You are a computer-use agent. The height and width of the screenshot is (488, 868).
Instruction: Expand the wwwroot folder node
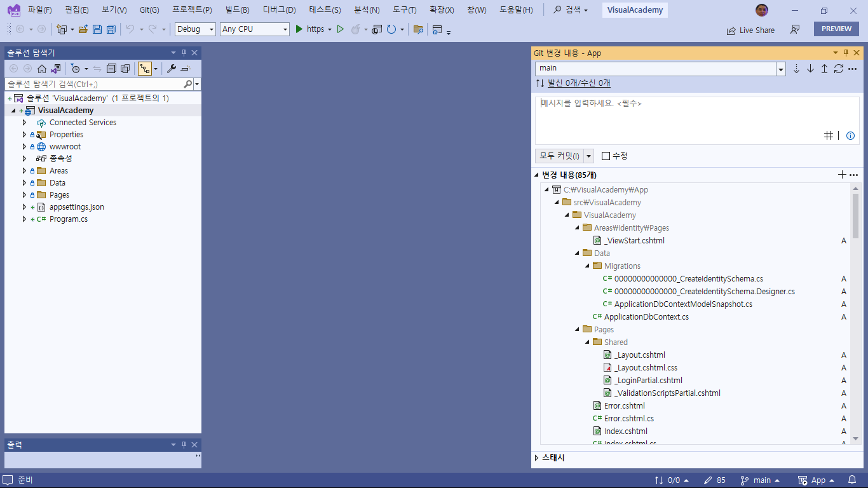click(24, 147)
